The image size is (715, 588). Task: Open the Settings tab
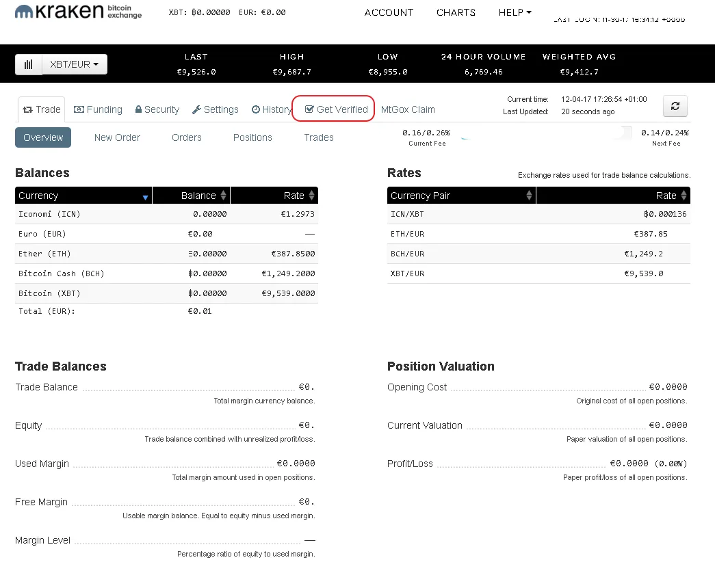click(x=216, y=109)
